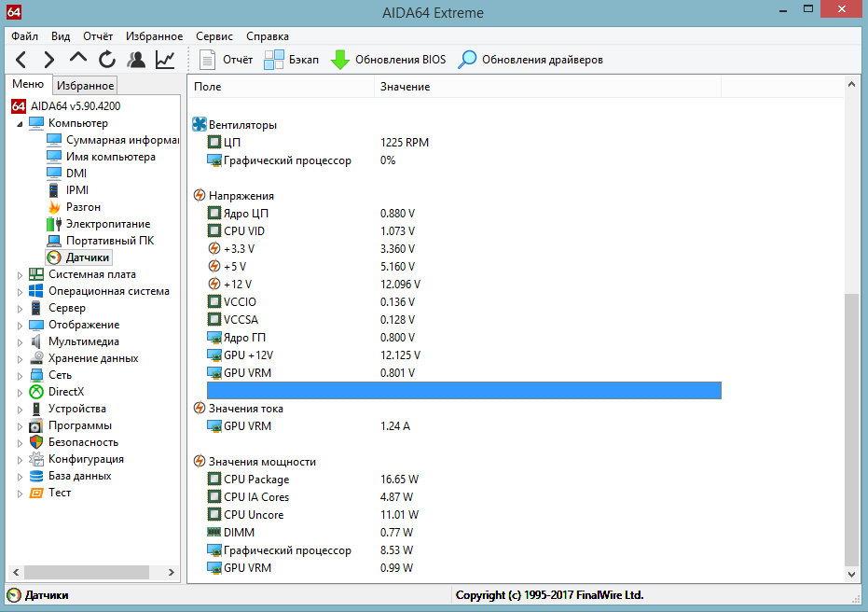Image resolution: width=868 pixels, height=612 pixels.
Task: Open the line-graph toolbar icon
Action: click(x=165, y=60)
